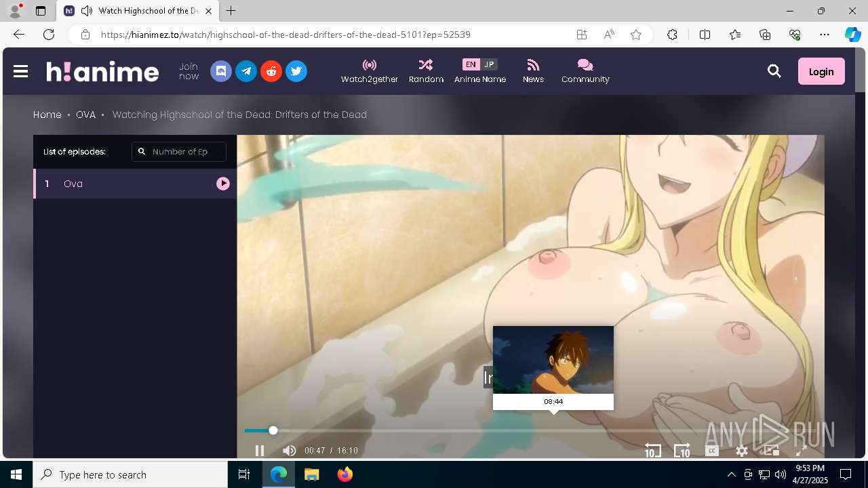Open Edge Collections panel
The height and width of the screenshot is (488, 868).
coord(765,35)
